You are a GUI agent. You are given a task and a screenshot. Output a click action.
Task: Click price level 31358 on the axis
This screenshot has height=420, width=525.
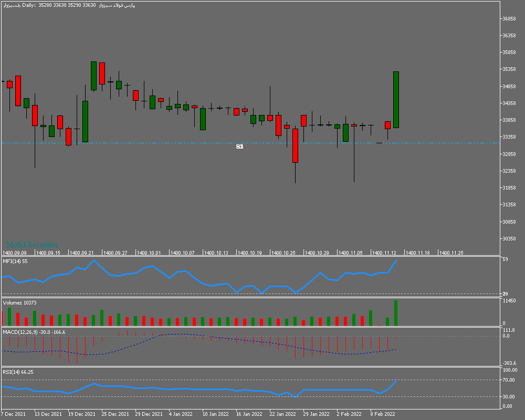pos(509,205)
